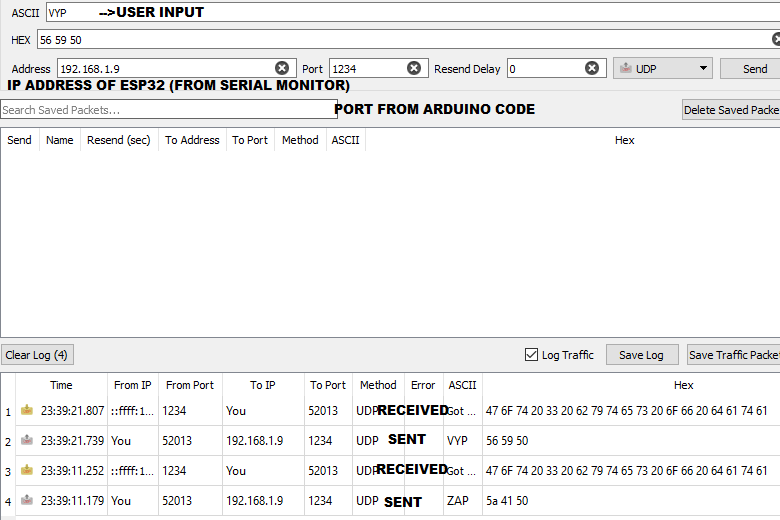The width and height of the screenshot is (780, 520).
Task: Sort traffic log by Method column header
Action: (378, 385)
